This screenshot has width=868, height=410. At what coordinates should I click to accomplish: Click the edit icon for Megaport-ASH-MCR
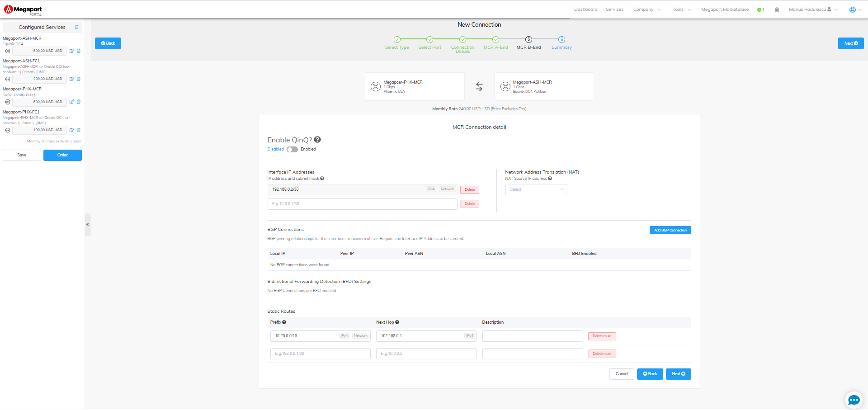coord(71,51)
